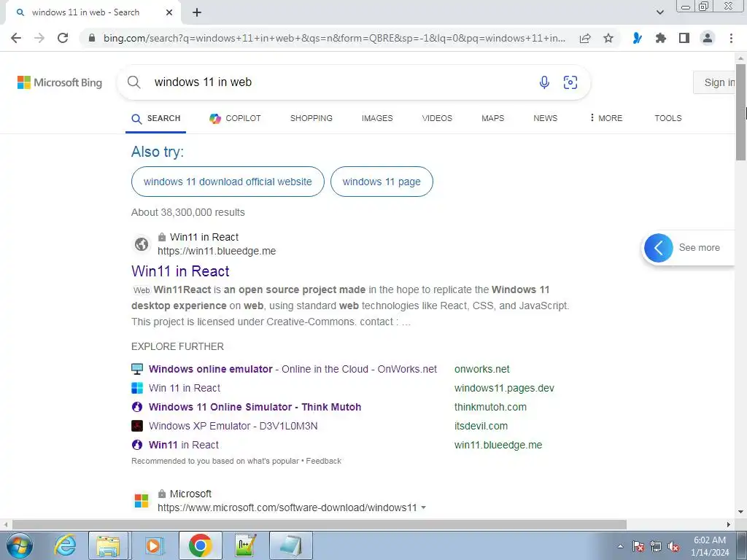
Task: Expand the dropdown arrow after microsoft.com URL
Action: point(423,507)
